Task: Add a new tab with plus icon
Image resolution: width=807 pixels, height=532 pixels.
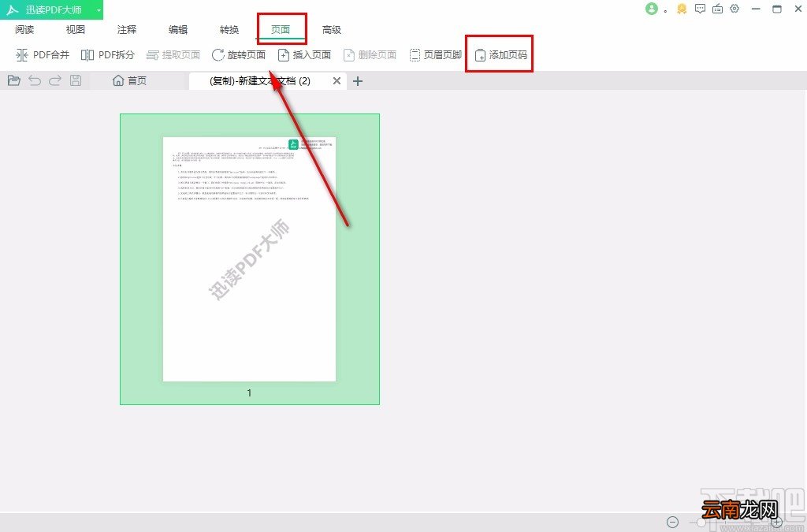Action: (x=358, y=80)
